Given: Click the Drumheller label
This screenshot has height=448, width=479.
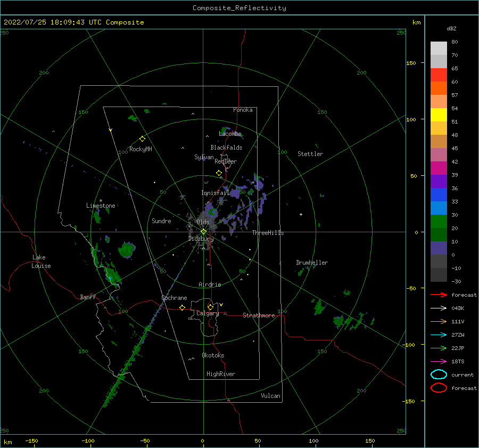Looking at the screenshot, I should tap(312, 263).
